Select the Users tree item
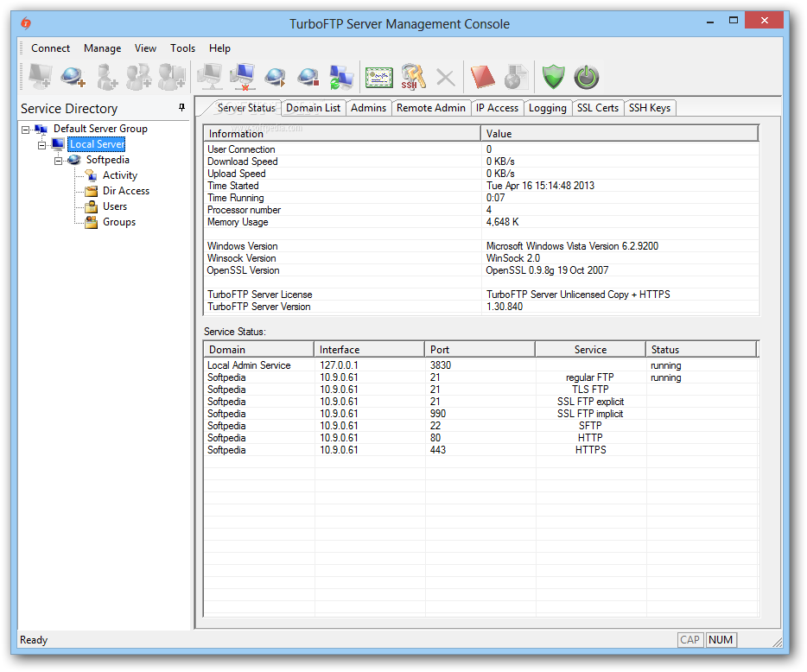This screenshot has height=672, width=807. pyautogui.click(x=114, y=206)
